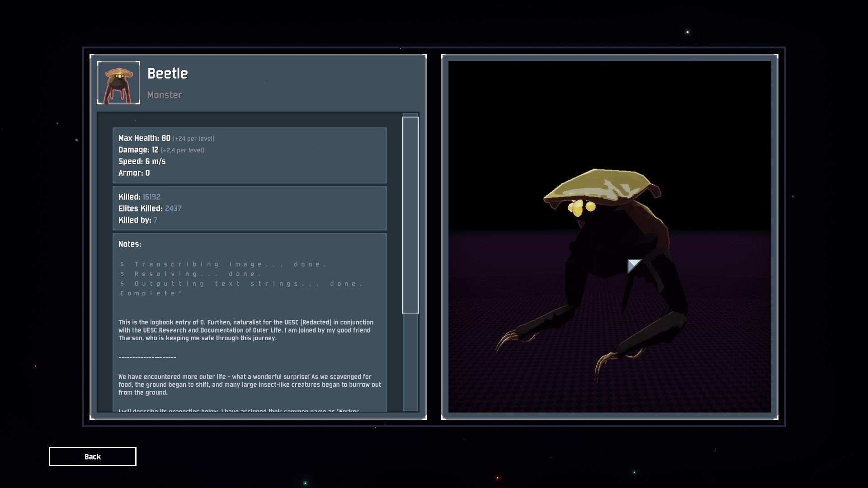Click the Speed 6 m/s line
868x488 pixels.
[142, 161]
